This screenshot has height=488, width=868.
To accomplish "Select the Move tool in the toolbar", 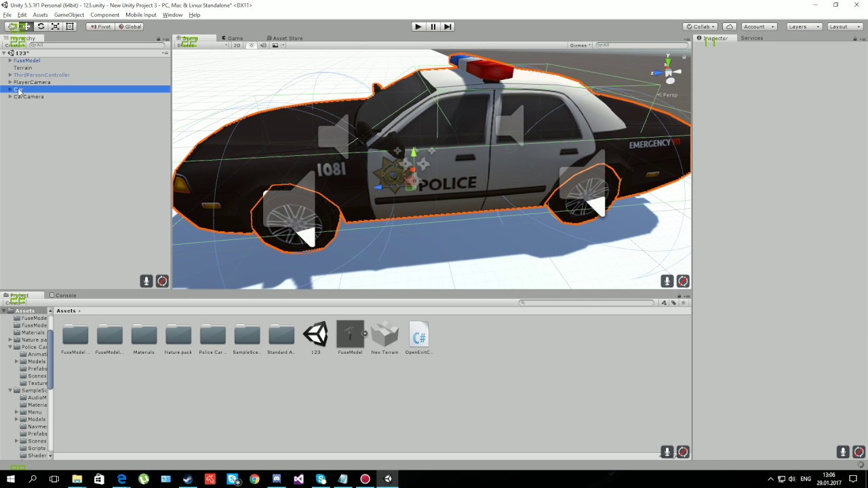I will [x=26, y=26].
